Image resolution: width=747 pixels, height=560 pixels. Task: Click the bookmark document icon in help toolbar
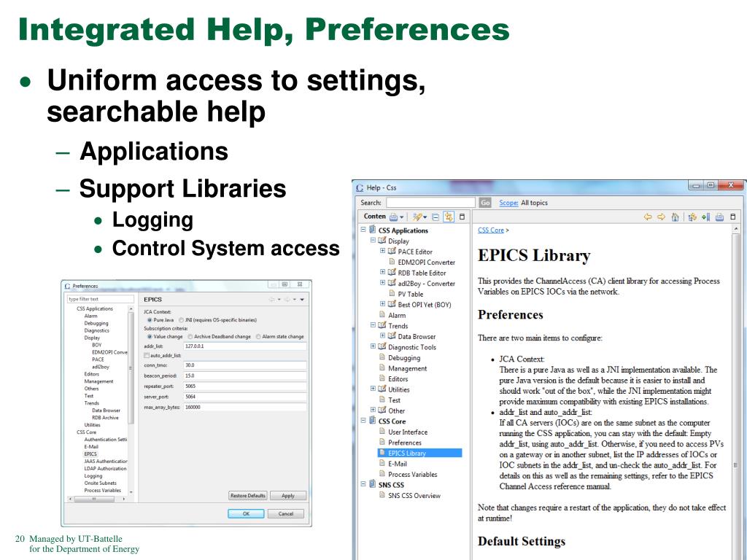coord(706,217)
